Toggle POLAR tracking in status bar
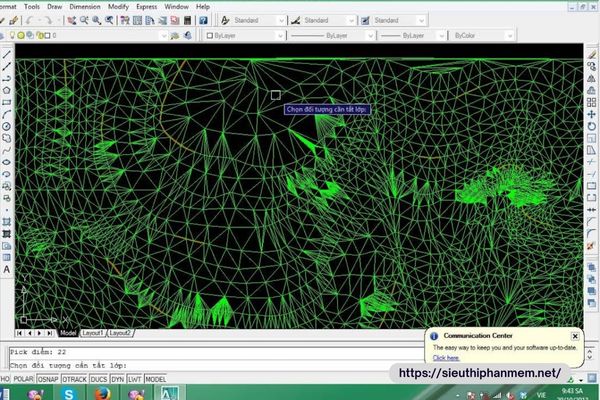Viewport: 600px width, 400px height. [x=23, y=379]
